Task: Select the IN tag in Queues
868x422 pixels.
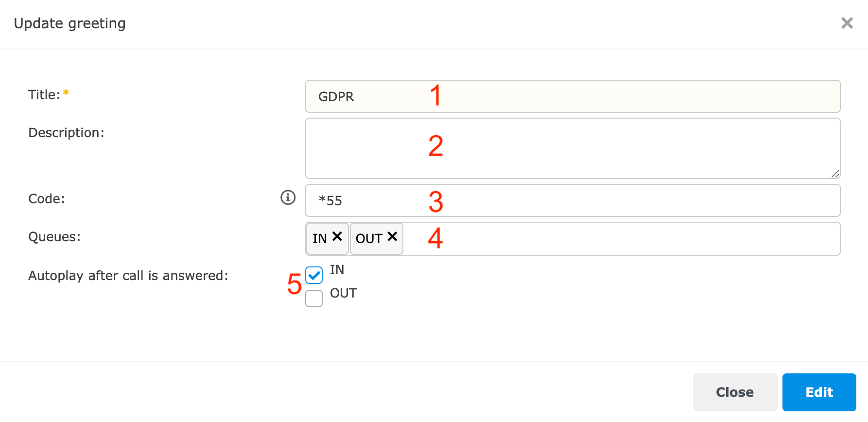Action: coord(320,239)
